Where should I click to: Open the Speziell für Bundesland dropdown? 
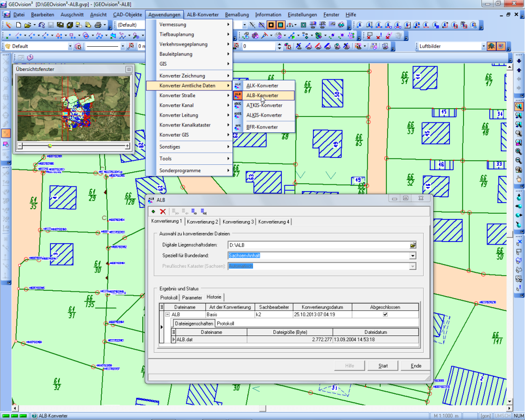pyautogui.click(x=413, y=256)
